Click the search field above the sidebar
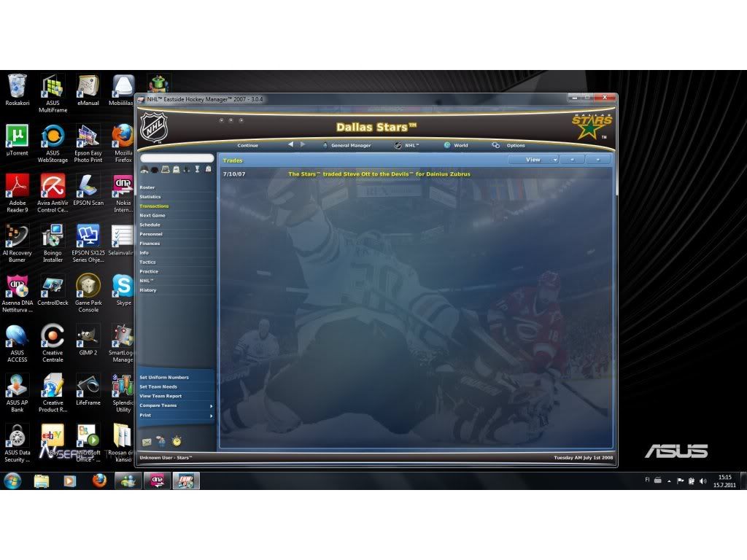The height and width of the screenshot is (560, 747). coord(177,158)
